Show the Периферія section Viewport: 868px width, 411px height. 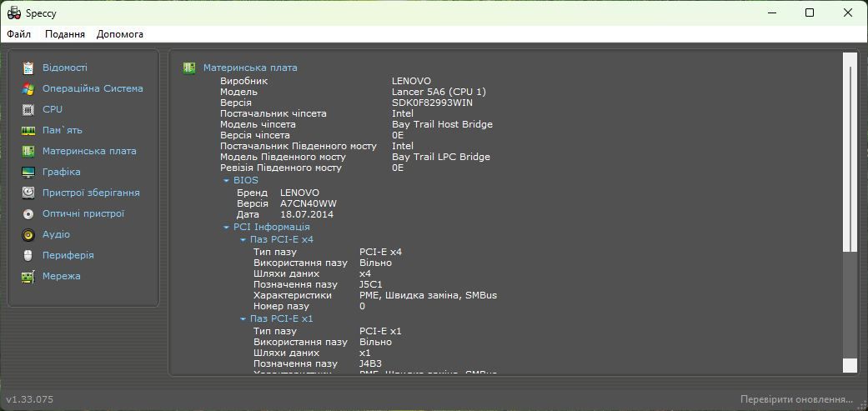click(x=68, y=256)
